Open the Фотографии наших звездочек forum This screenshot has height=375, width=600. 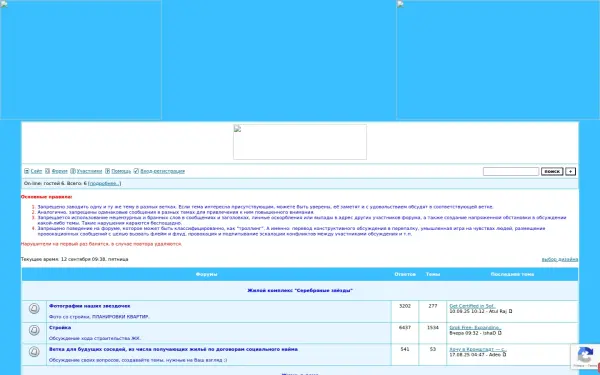pyautogui.click(x=90, y=306)
